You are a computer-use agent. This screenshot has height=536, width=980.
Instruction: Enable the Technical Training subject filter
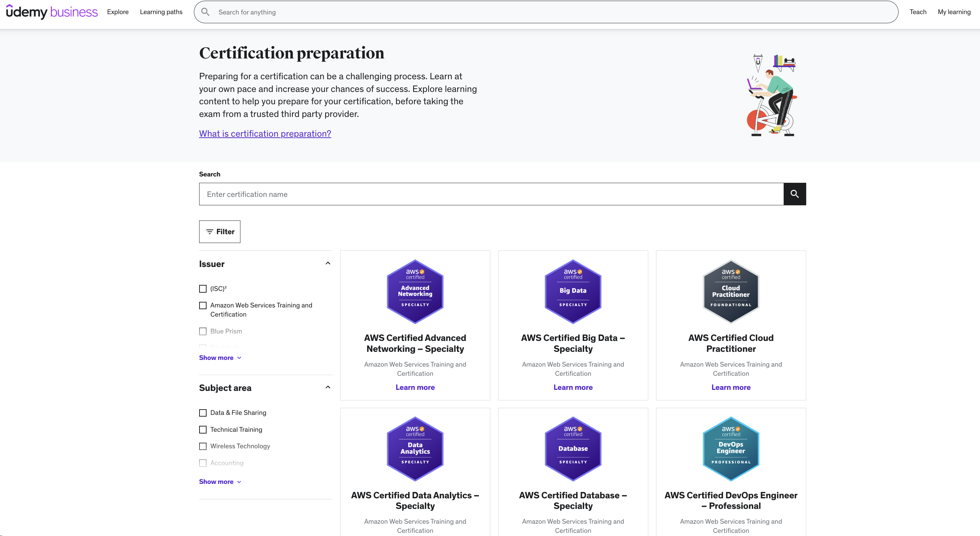coord(203,430)
